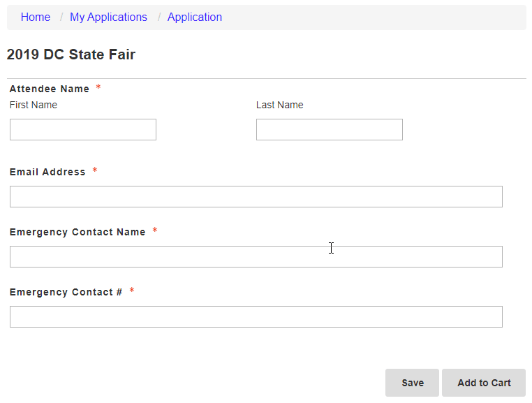Click the Emergency Contact # label
The height and width of the screenshot is (403, 532).
pyautogui.click(x=66, y=292)
